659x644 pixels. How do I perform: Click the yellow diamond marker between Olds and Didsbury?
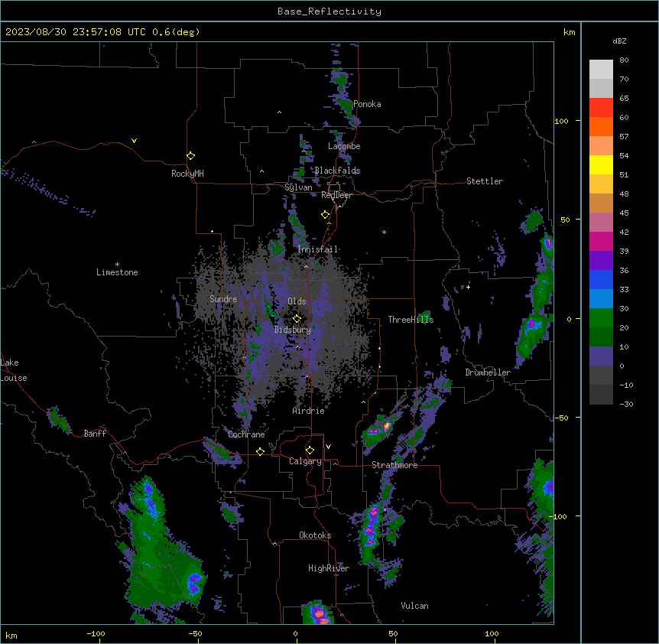pos(297,319)
